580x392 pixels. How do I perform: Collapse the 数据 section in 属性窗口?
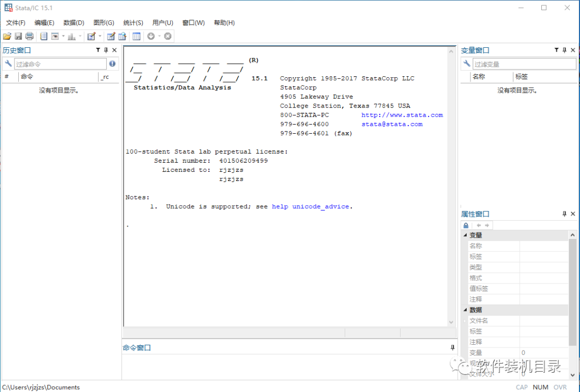tap(465, 310)
